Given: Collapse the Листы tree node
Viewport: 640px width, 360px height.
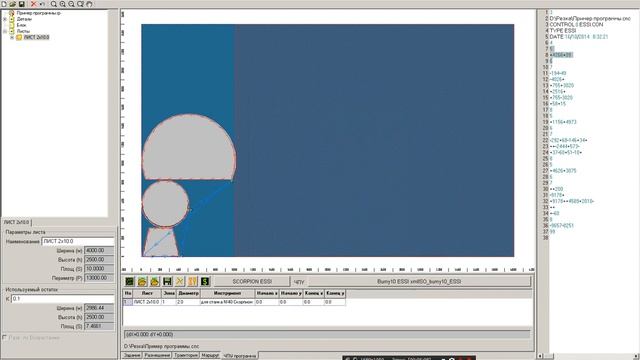Looking at the screenshot, I should coord(5,31).
